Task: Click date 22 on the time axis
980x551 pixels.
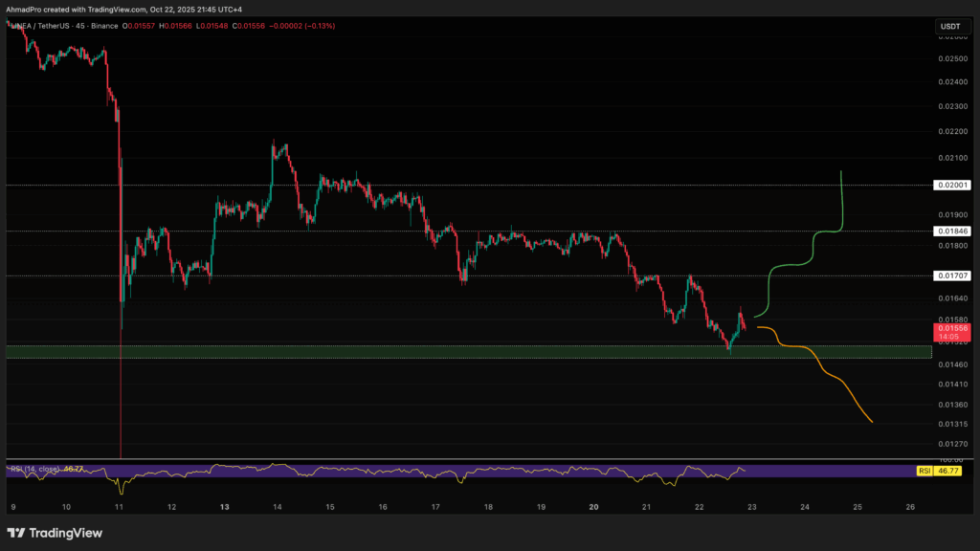Action: (700, 507)
